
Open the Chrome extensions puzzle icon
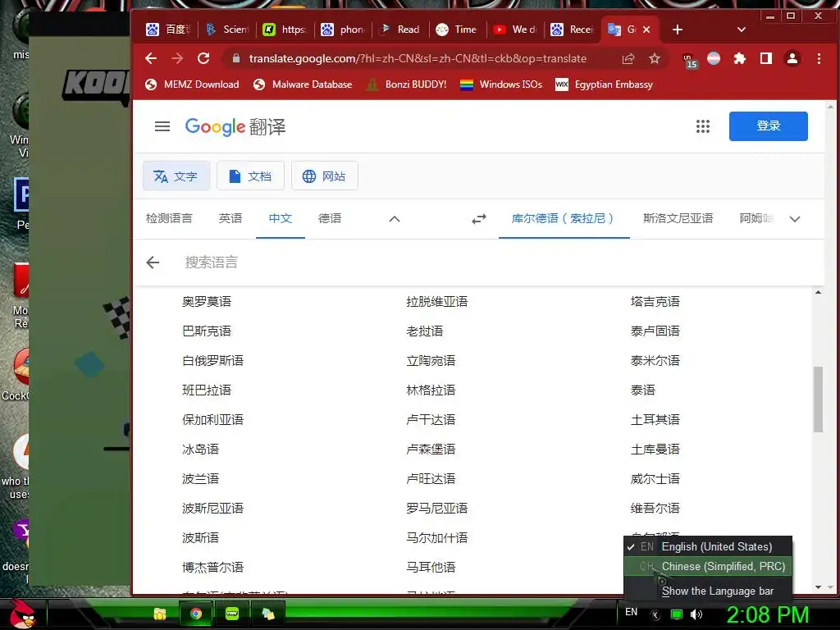tap(740, 58)
